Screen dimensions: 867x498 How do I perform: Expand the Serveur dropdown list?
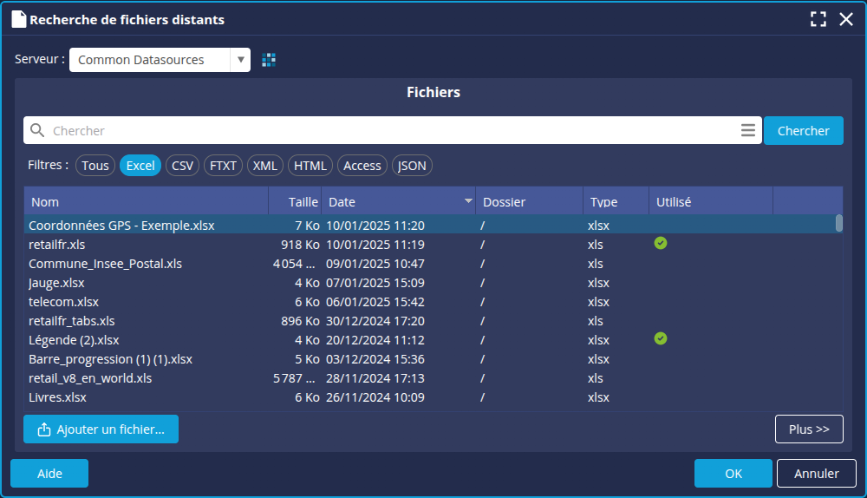240,60
